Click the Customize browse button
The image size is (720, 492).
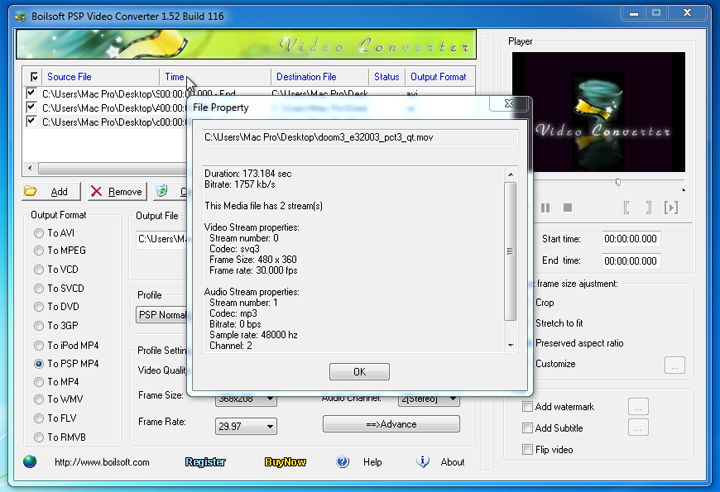click(674, 365)
